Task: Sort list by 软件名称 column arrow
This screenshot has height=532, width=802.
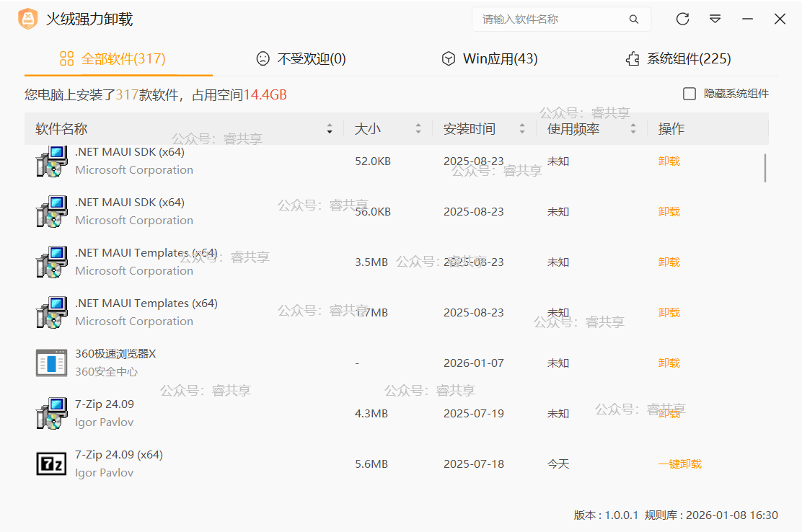Action: [330, 129]
